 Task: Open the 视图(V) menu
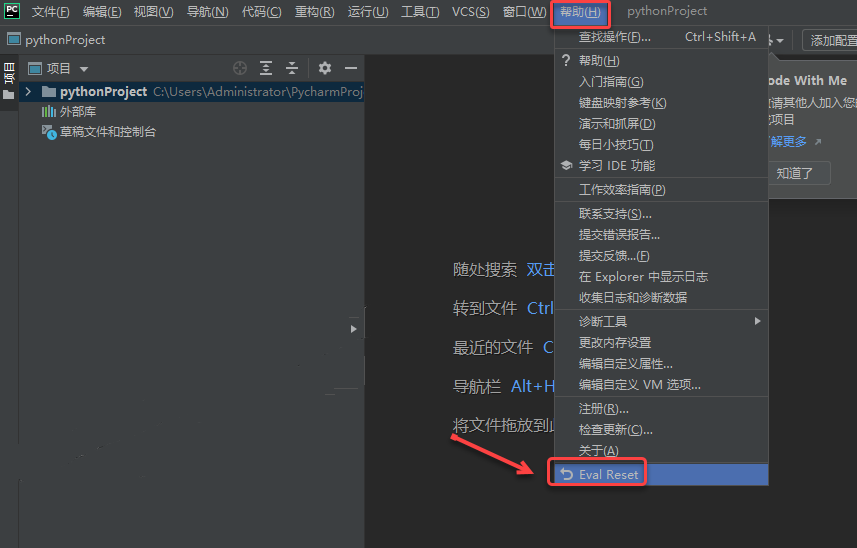pyautogui.click(x=154, y=11)
